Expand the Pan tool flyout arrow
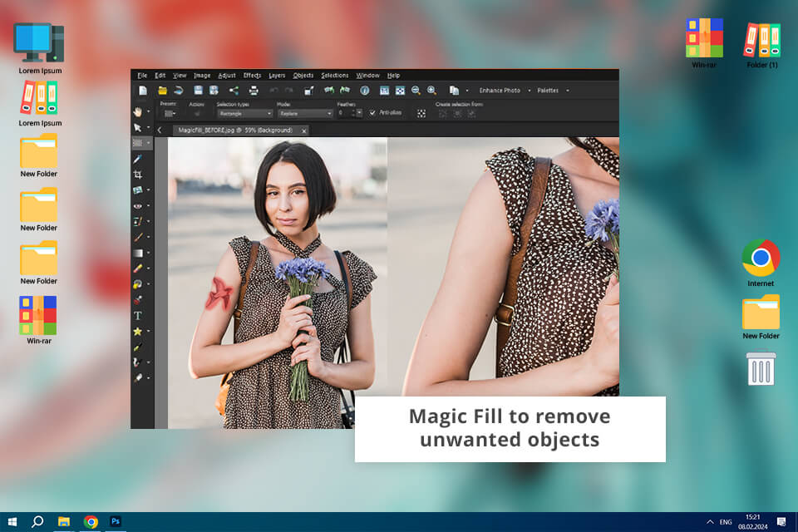The width and height of the screenshot is (798, 532). 149,111
